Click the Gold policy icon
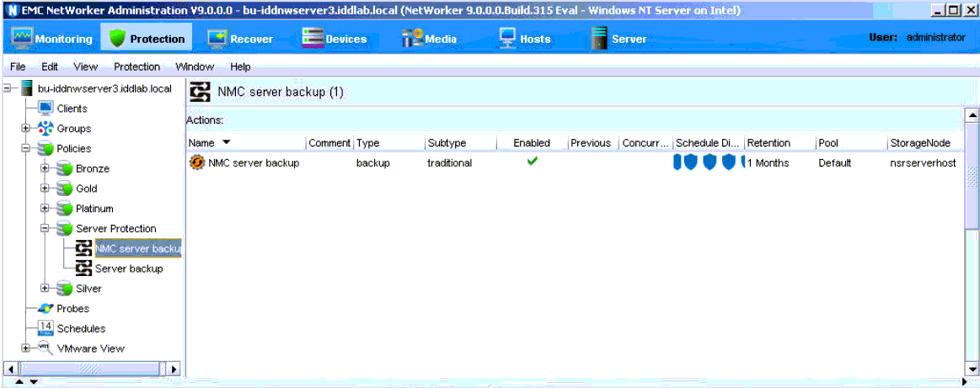The width and height of the screenshot is (980, 388). [x=64, y=189]
